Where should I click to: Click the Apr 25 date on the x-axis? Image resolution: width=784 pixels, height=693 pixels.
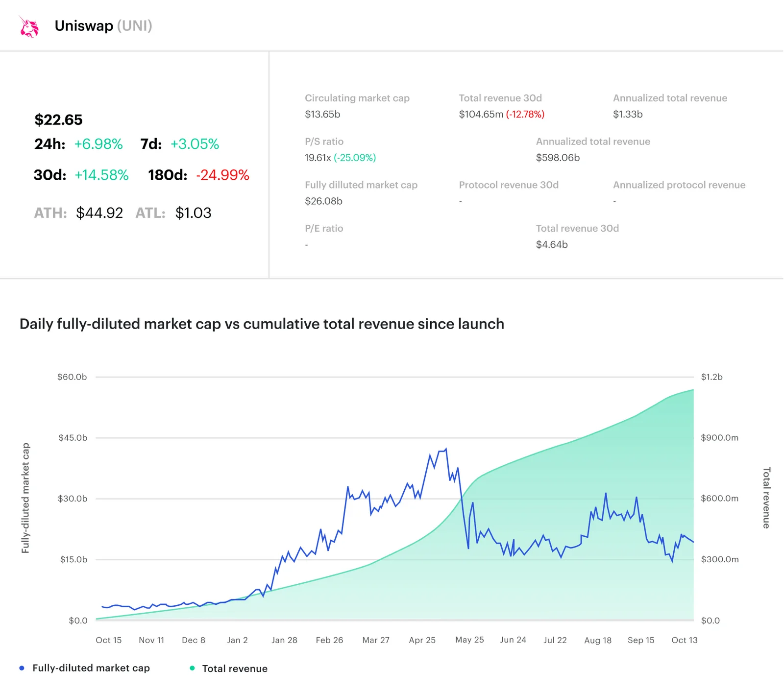click(x=422, y=640)
